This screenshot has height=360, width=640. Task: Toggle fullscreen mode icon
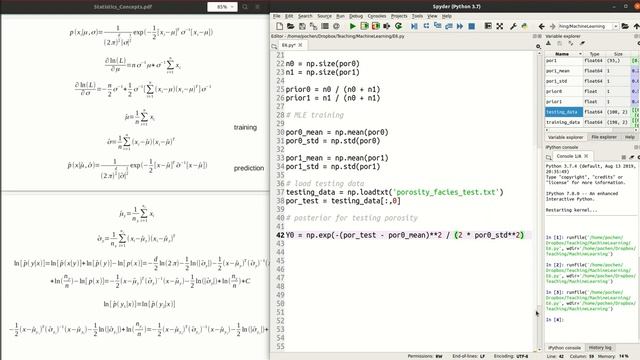(500, 26)
